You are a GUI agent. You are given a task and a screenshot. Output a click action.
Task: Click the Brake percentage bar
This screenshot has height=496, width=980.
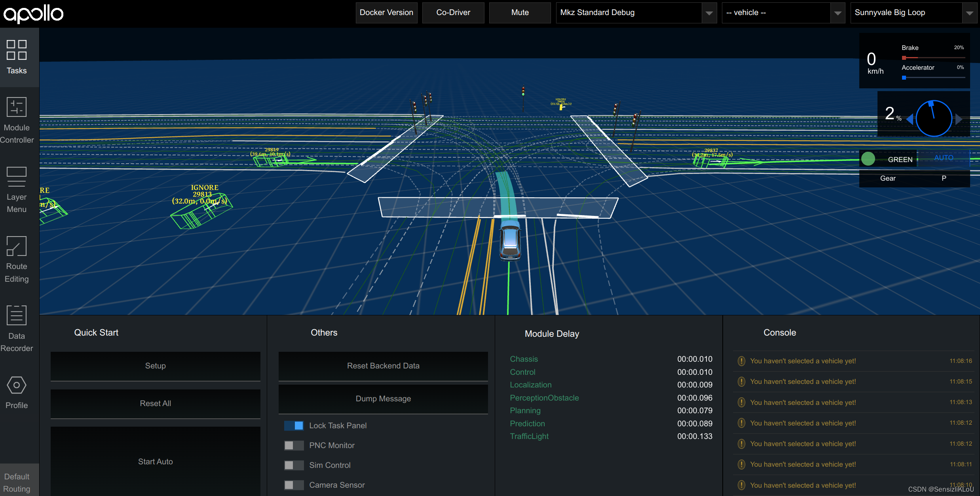(x=933, y=58)
